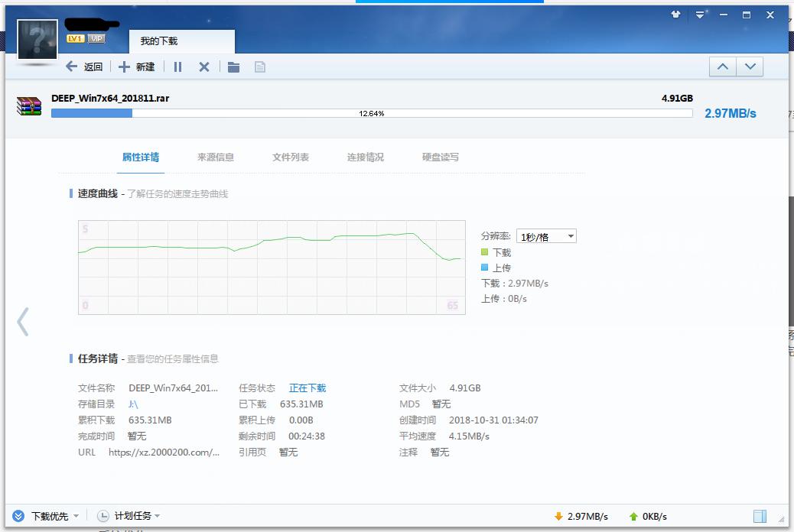
Task: Go back with the 返回 arrow button
Action: [84, 66]
